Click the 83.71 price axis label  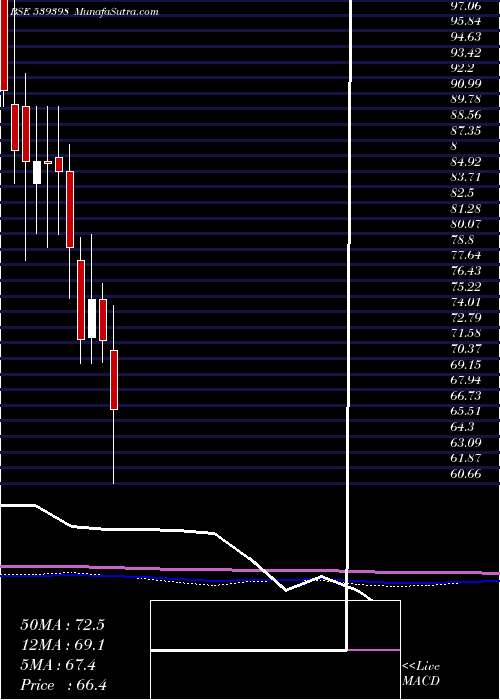coord(466,177)
